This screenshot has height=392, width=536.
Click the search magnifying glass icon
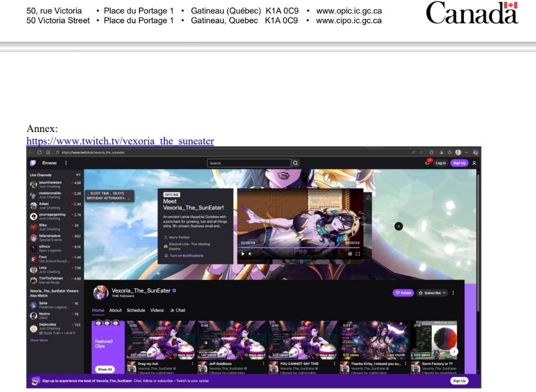point(295,163)
